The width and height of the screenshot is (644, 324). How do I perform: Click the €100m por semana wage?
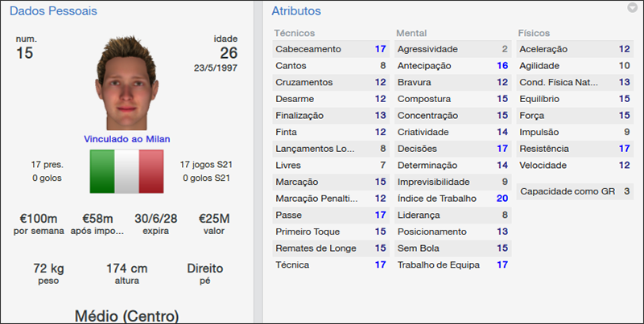tap(39, 219)
